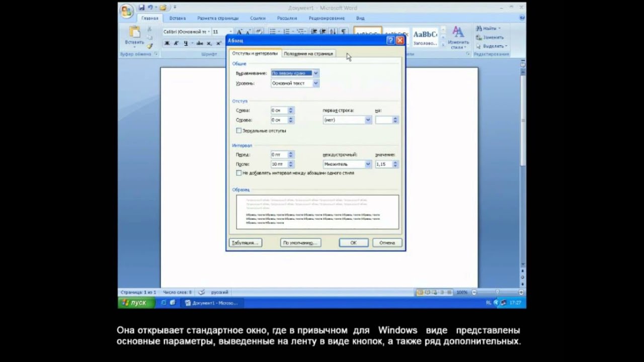Open the font name Calibri dropdown
Image resolution: width=644 pixels, height=362 pixels.
pyautogui.click(x=209, y=31)
